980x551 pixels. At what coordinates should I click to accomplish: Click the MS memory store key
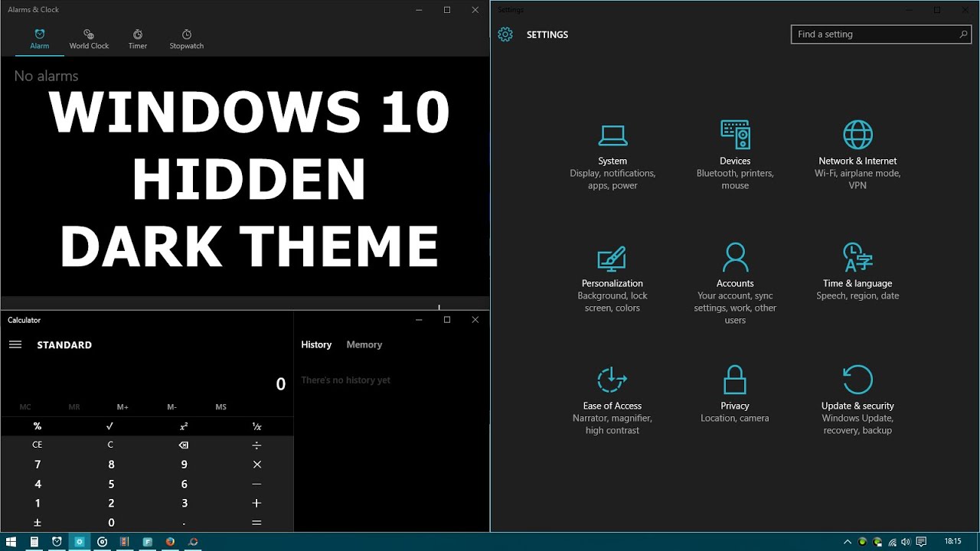click(x=220, y=407)
